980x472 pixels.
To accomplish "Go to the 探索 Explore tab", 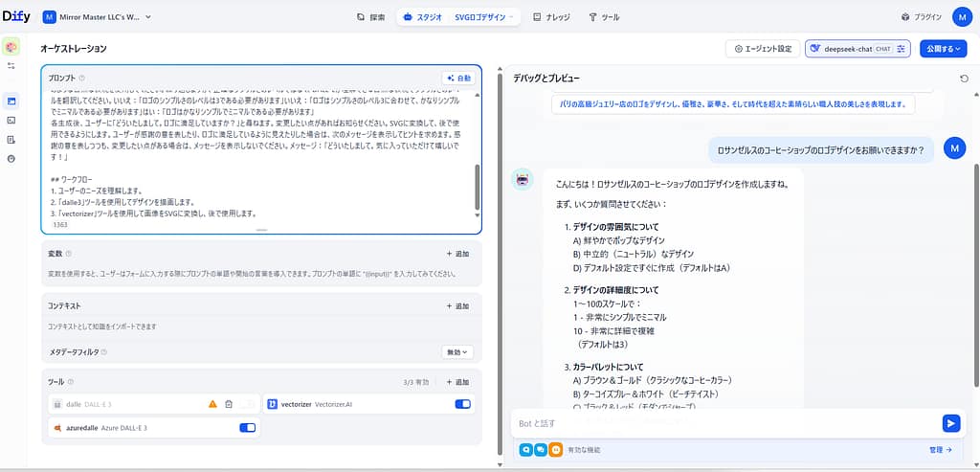I will [x=370, y=17].
